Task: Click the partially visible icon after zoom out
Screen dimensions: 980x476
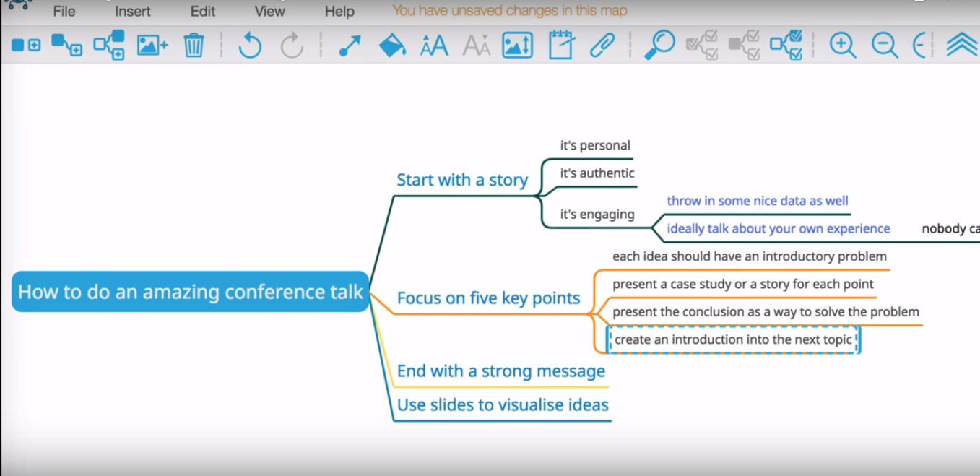Action: point(919,46)
